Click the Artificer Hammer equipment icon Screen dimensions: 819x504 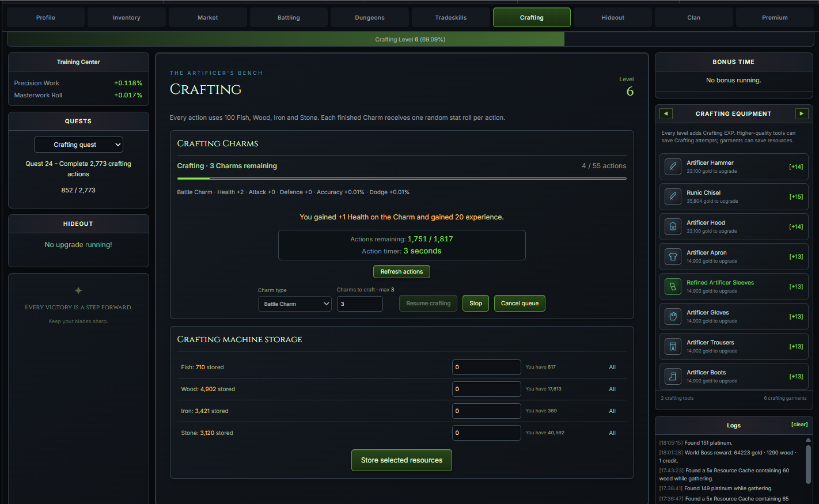(x=673, y=166)
